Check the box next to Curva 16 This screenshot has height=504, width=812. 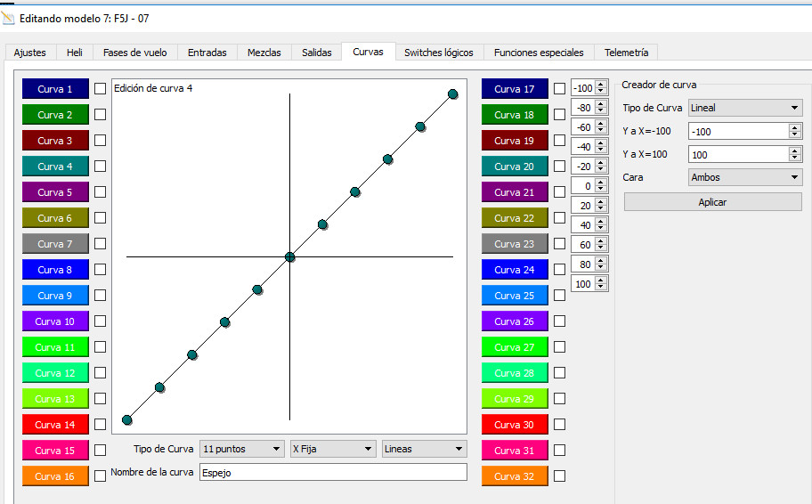pyautogui.click(x=101, y=476)
